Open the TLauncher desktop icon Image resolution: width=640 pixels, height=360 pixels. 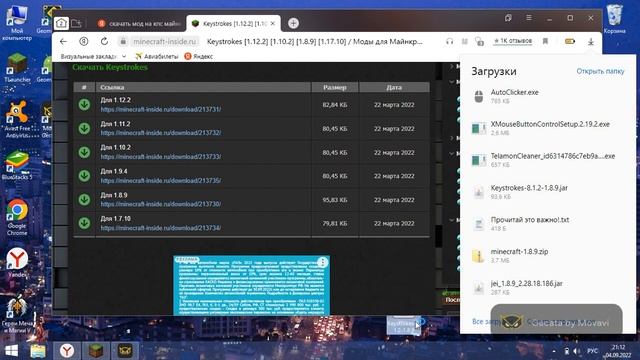pyautogui.click(x=17, y=69)
